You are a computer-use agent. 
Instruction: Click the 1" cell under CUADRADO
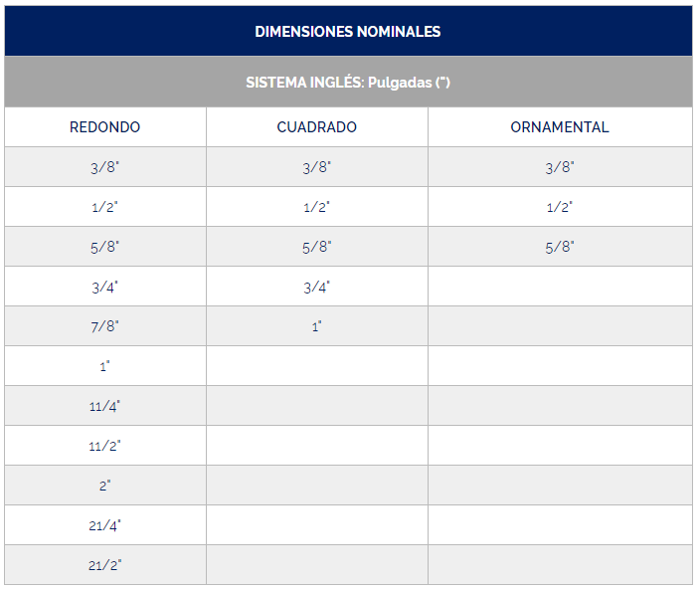click(317, 326)
